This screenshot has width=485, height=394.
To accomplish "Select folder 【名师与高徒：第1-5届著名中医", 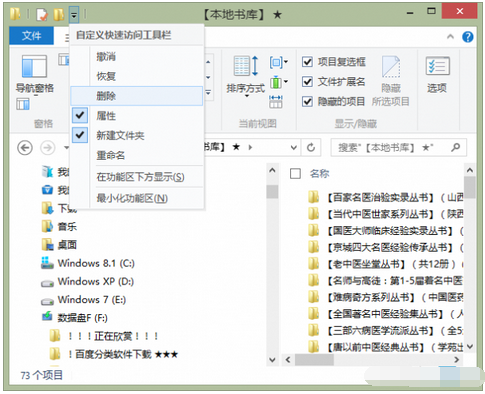I will [385, 281].
